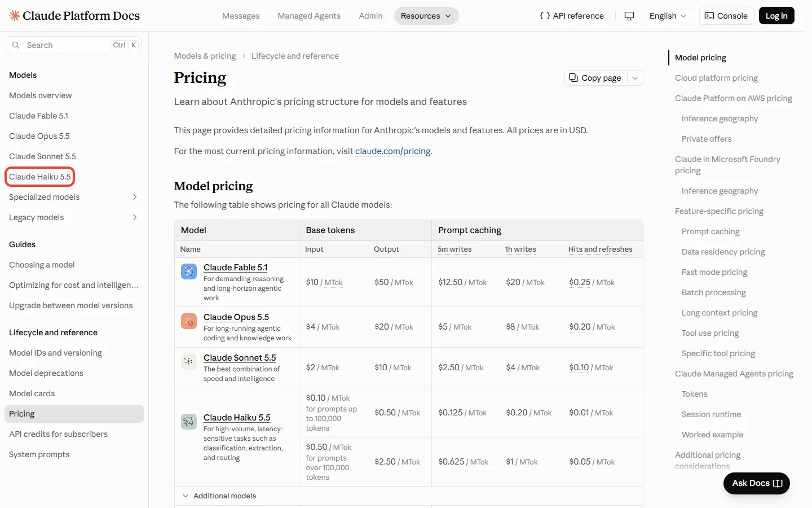
Task: Open System prompts in the sidebar
Action: [x=39, y=454]
